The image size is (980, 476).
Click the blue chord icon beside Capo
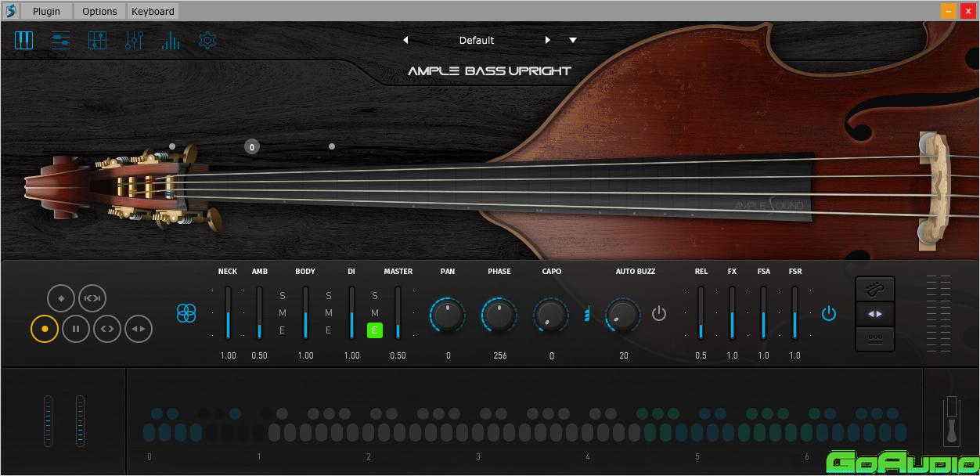(x=586, y=314)
